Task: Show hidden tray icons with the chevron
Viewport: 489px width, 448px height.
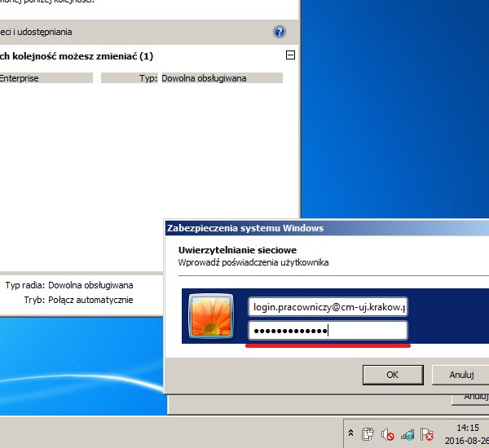Action: click(350, 434)
